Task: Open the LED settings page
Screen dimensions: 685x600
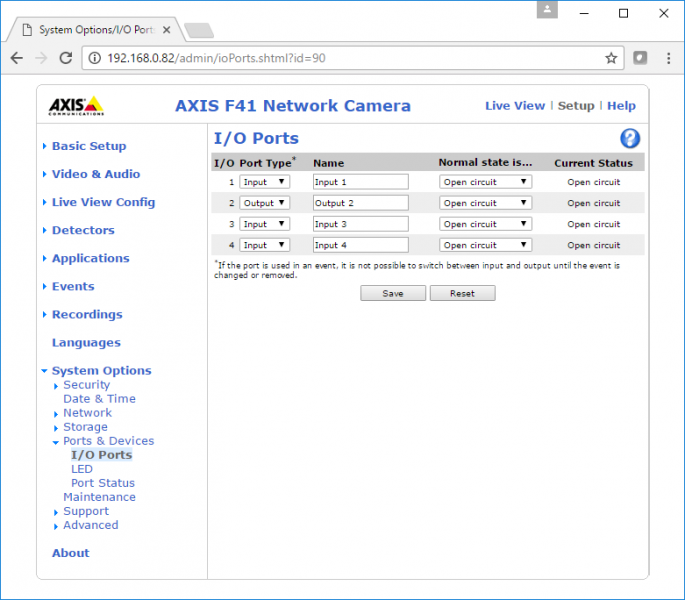Action: click(x=82, y=469)
